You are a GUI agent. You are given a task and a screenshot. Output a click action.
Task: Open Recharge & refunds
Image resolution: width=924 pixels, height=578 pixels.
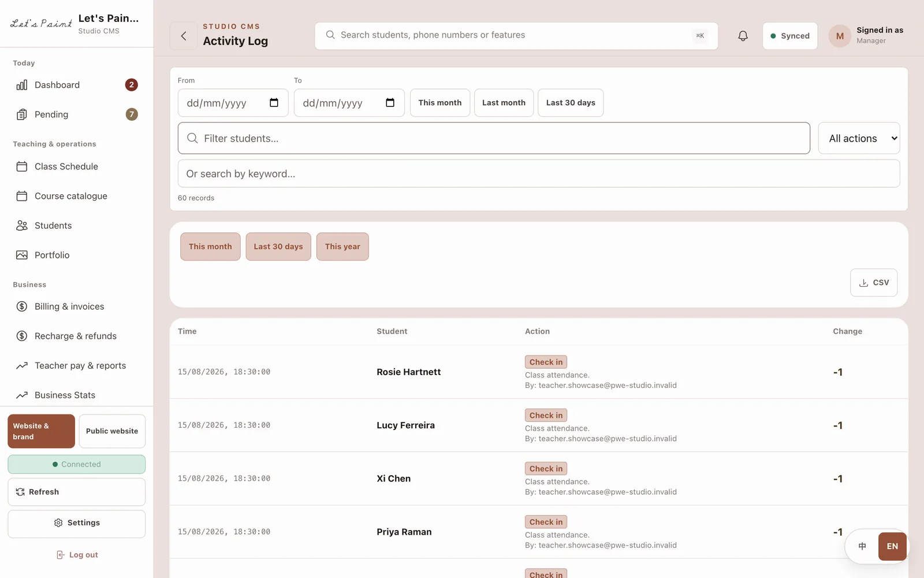coord(76,336)
